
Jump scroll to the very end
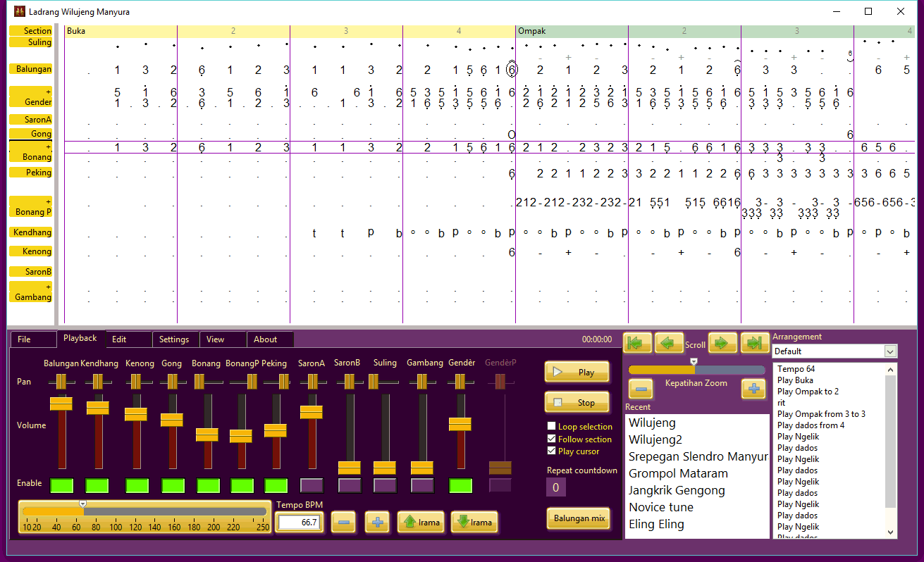(x=755, y=343)
